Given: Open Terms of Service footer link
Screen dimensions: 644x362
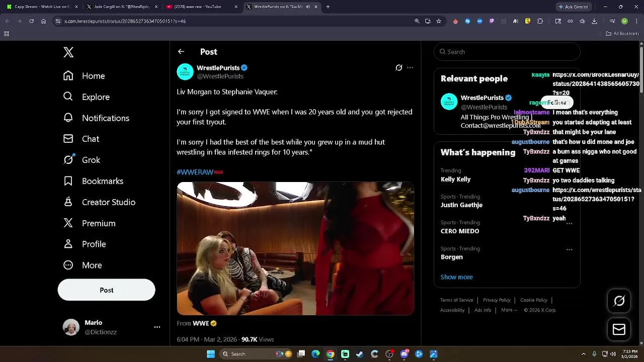Looking at the screenshot, I should 456,300.
